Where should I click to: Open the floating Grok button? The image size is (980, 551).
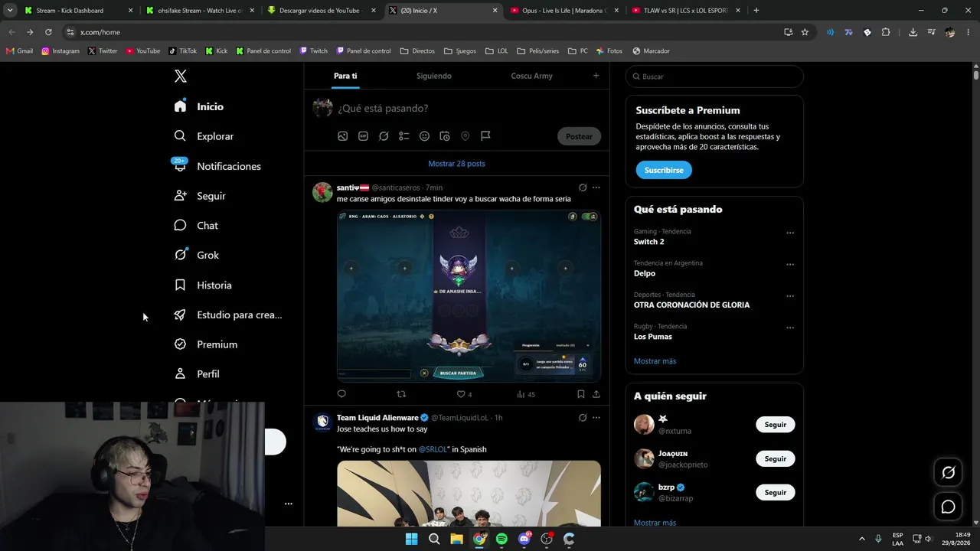coord(948,473)
